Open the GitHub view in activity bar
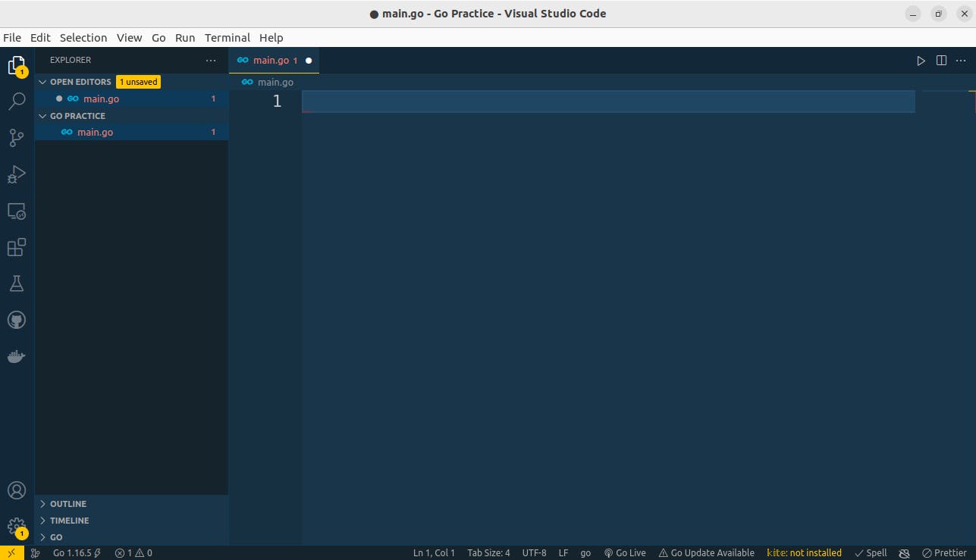The height and width of the screenshot is (560, 976). (x=17, y=320)
